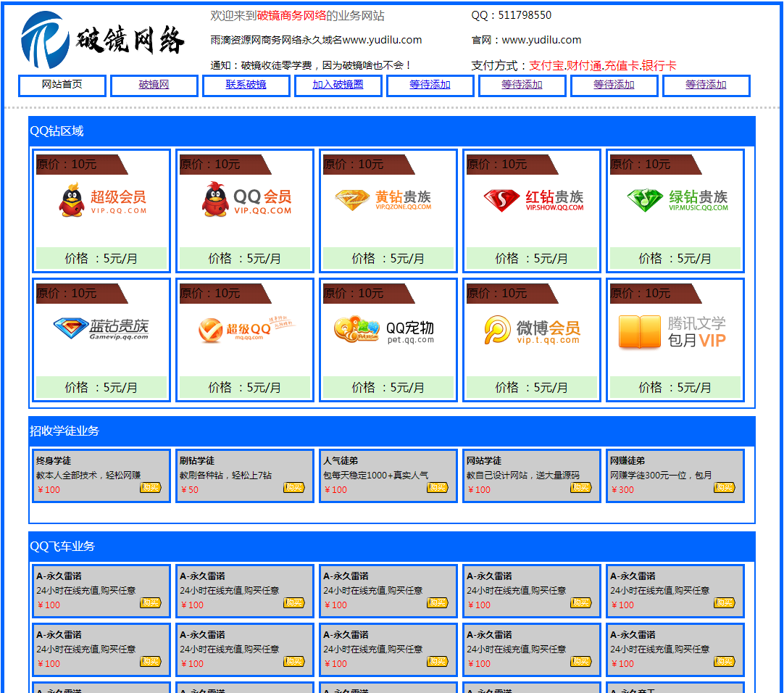Click the QQ飞车业务 section header

(x=391, y=546)
